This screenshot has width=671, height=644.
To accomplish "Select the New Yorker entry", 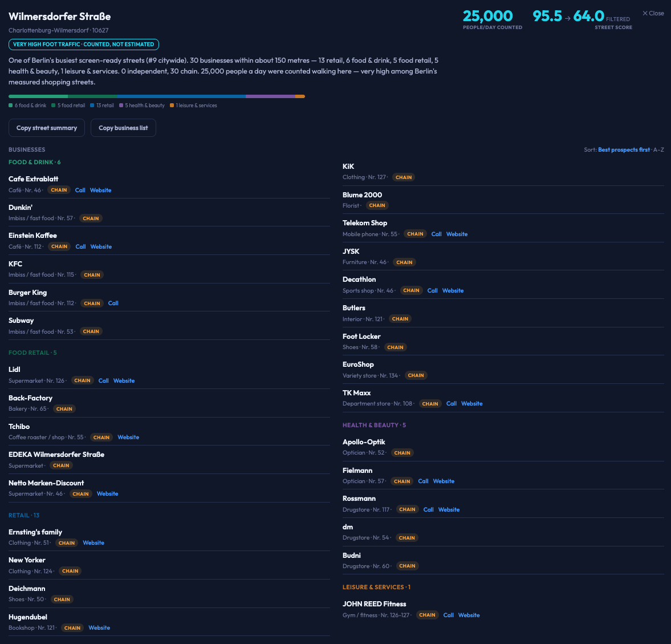I will (x=27, y=560).
